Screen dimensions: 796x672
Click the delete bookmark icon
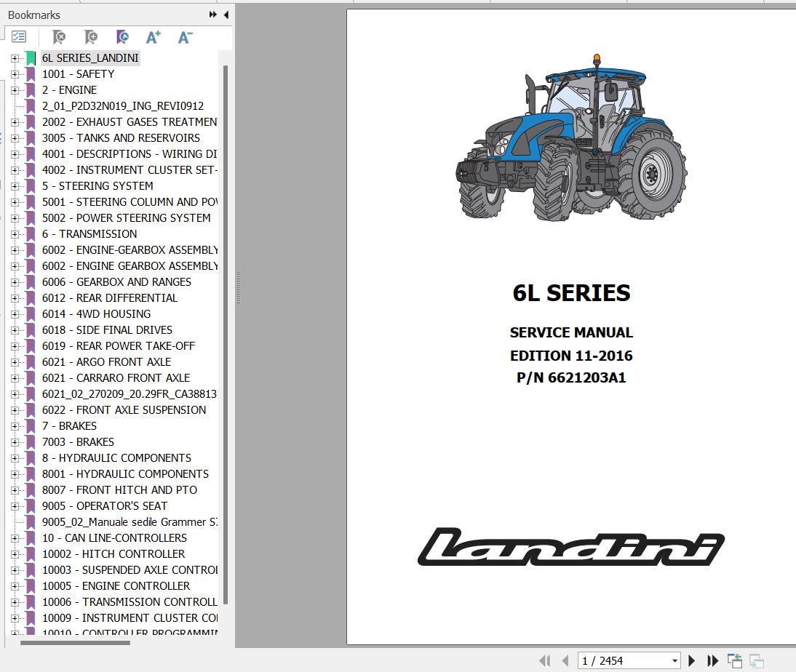pyautogui.click(x=59, y=36)
